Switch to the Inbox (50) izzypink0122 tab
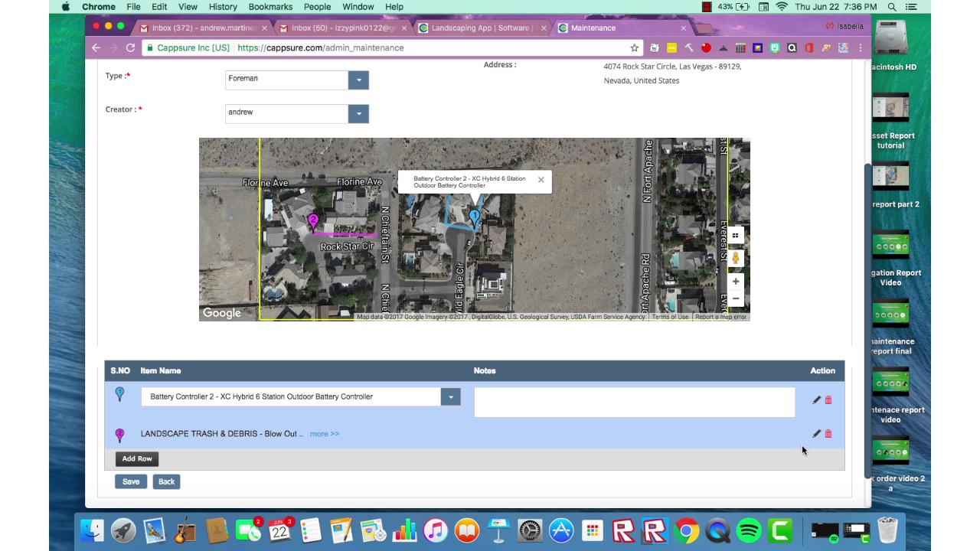The height and width of the screenshot is (551, 980). (x=344, y=28)
